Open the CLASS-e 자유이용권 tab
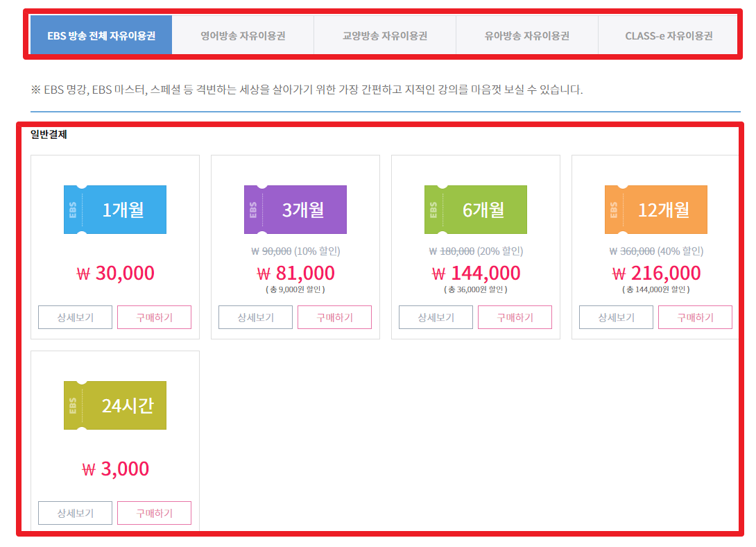The image size is (756, 547). pos(668,35)
